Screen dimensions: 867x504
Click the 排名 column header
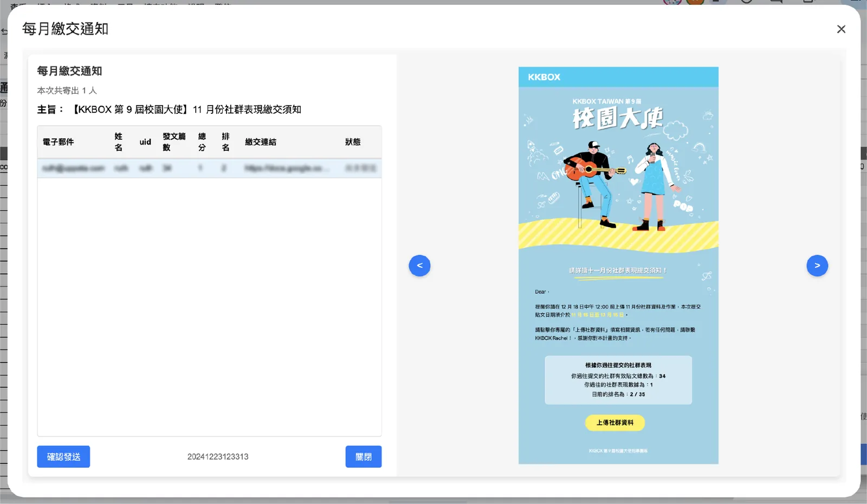(225, 142)
